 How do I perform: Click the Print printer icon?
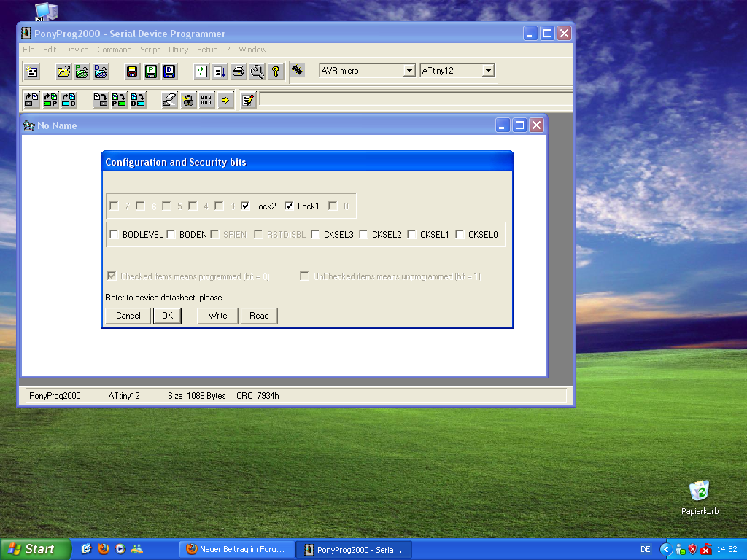point(239,71)
